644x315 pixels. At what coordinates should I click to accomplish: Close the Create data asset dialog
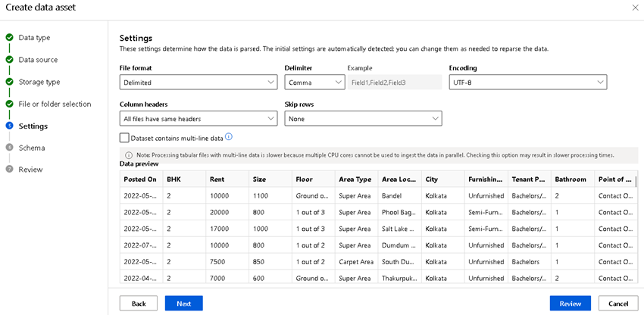(x=635, y=8)
